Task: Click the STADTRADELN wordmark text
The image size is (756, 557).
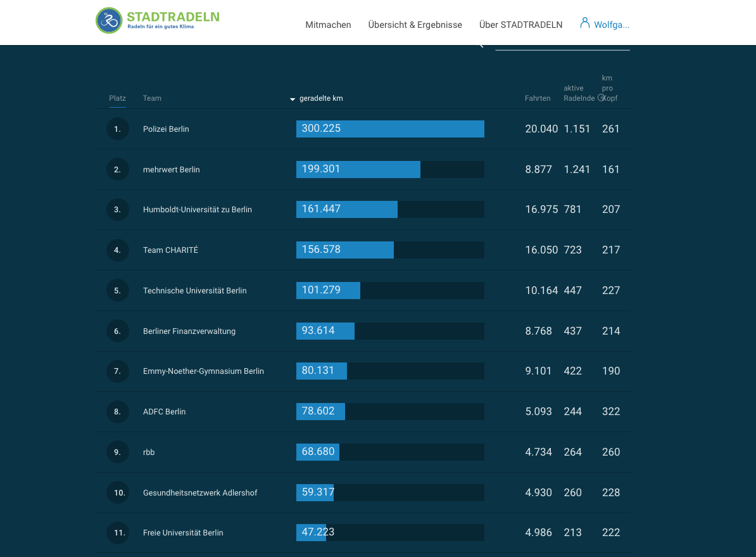Action: point(173,17)
